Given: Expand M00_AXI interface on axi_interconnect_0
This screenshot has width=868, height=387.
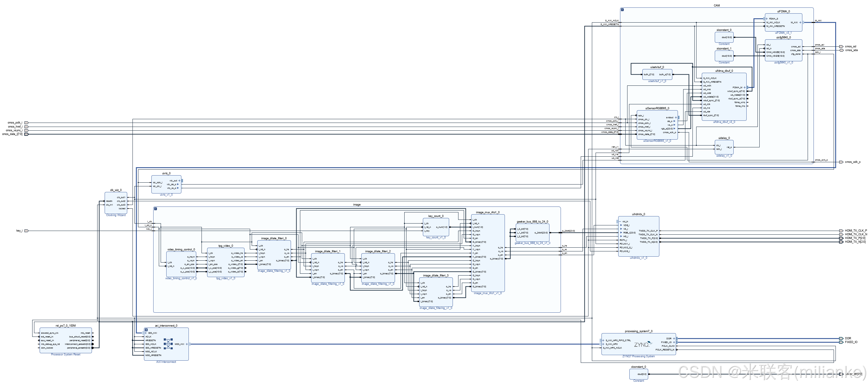Looking at the screenshot, I should pos(187,344).
